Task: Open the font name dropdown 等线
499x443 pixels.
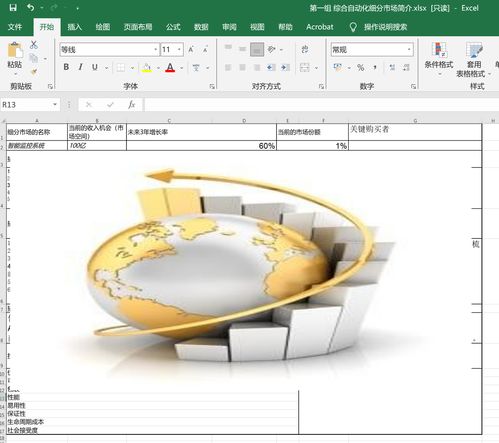Action: point(156,50)
